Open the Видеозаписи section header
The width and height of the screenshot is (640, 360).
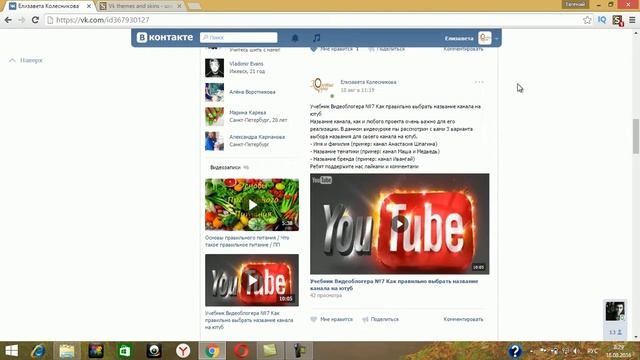[229, 167]
